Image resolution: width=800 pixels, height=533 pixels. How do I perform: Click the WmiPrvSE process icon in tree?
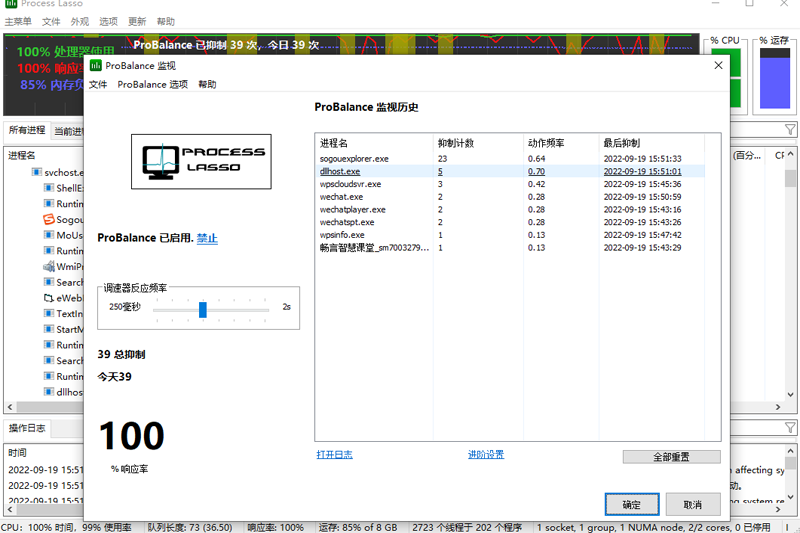click(48, 267)
